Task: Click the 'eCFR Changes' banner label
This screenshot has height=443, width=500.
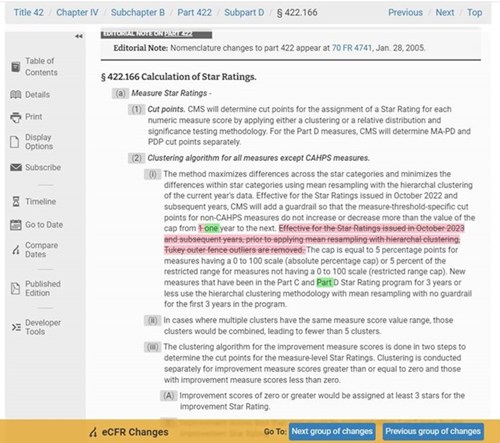Action: [x=135, y=432]
